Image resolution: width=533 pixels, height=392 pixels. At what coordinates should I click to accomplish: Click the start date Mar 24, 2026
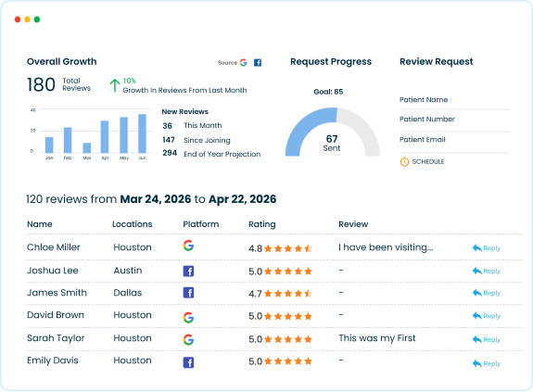(x=156, y=199)
